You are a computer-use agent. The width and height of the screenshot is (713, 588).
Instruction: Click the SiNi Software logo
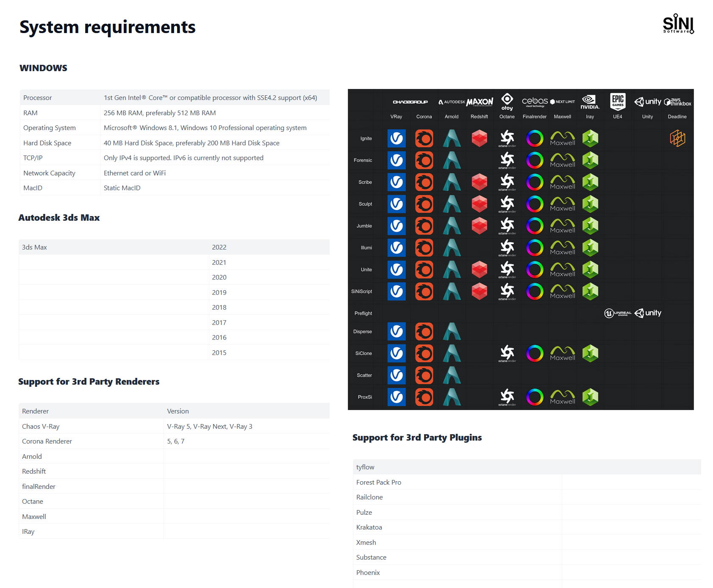click(x=678, y=24)
